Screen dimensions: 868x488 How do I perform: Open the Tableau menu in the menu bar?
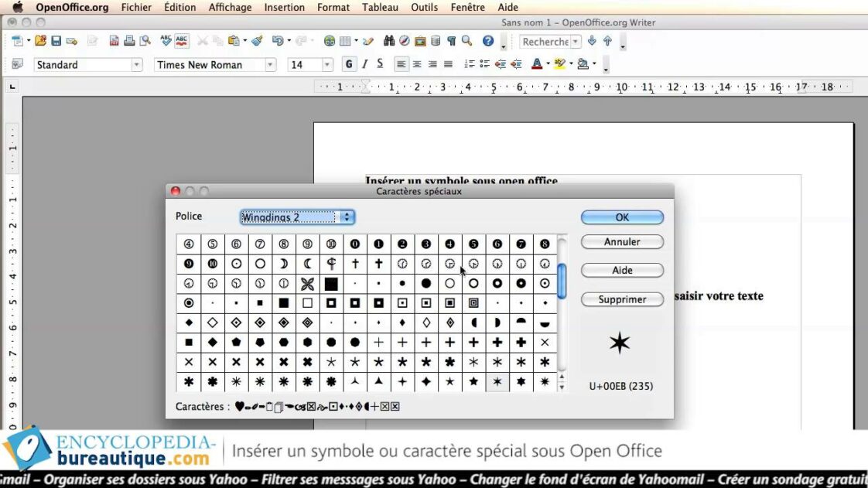pos(380,7)
